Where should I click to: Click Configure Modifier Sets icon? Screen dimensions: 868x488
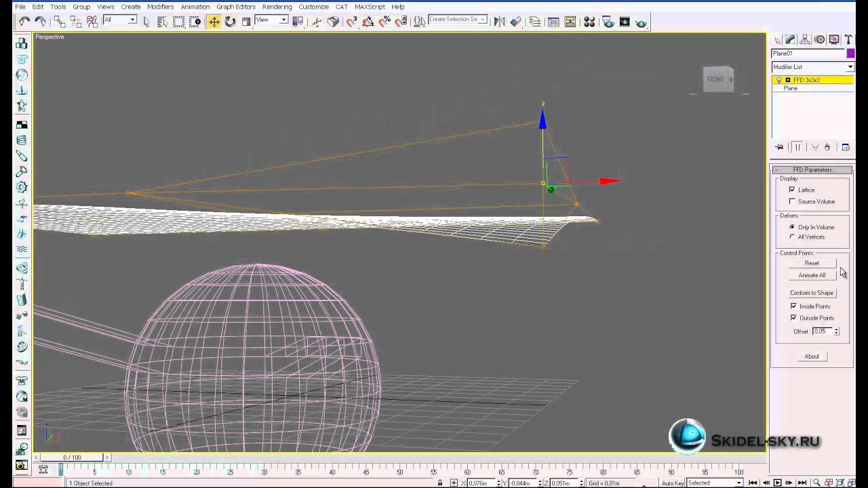point(846,147)
